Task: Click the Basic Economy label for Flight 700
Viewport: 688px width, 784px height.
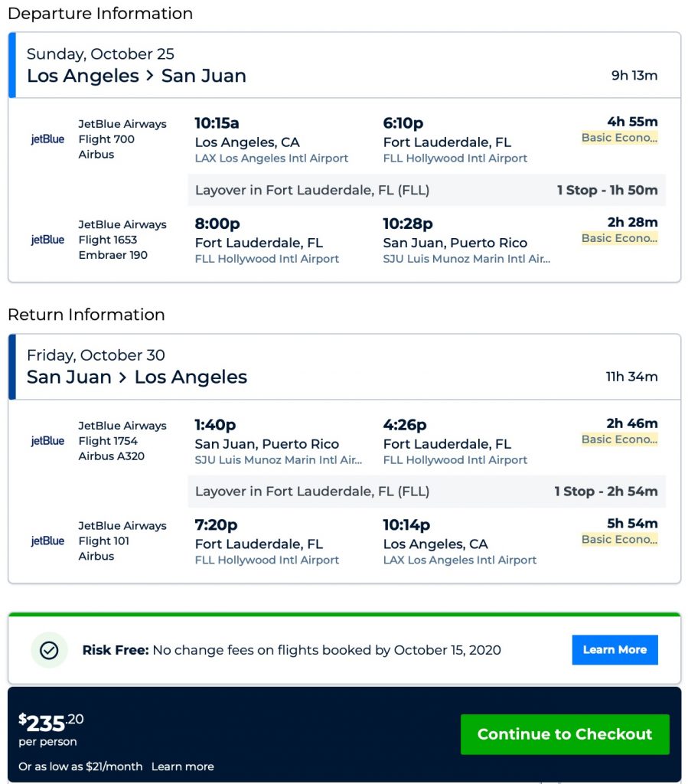Action: pos(619,138)
